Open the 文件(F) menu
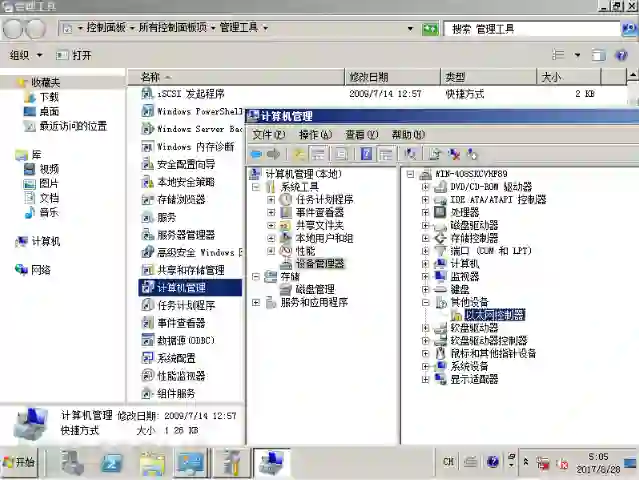This screenshot has height=480, width=639. coord(268,134)
